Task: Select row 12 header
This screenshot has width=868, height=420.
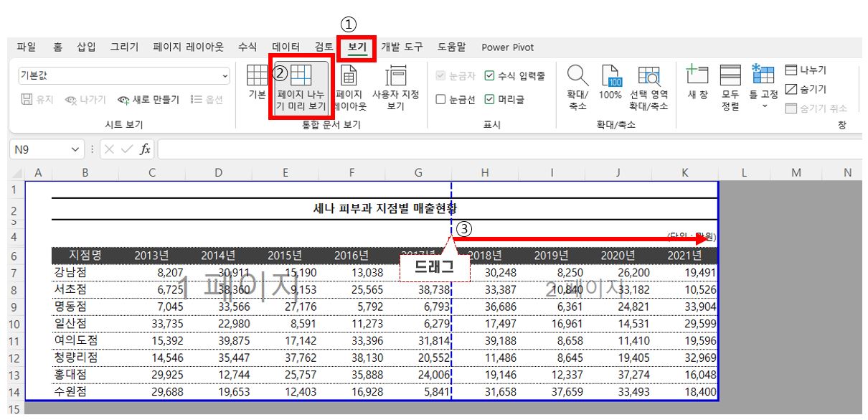Action: [x=14, y=358]
